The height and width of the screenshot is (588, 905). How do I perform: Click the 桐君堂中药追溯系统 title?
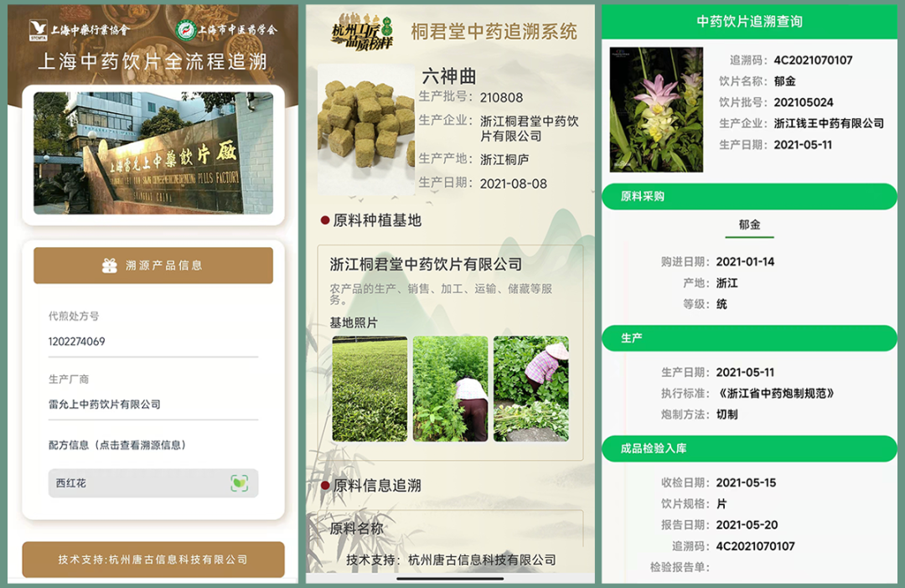click(x=494, y=32)
